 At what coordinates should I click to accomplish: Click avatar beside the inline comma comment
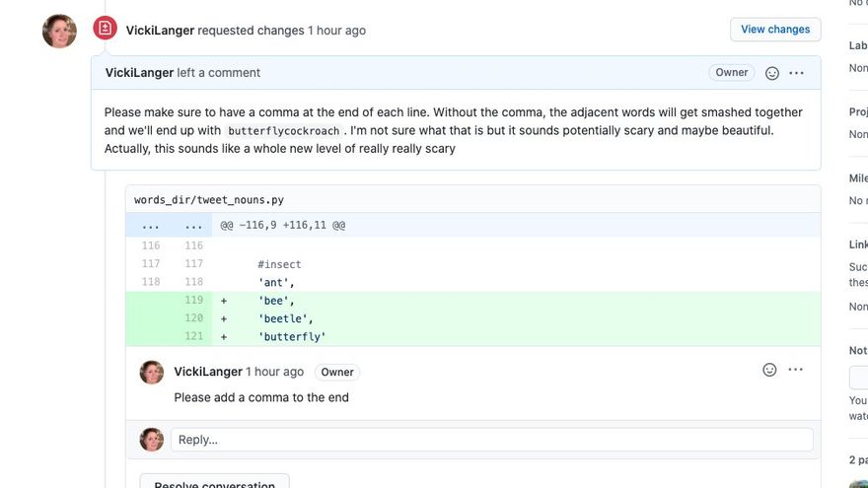point(151,373)
